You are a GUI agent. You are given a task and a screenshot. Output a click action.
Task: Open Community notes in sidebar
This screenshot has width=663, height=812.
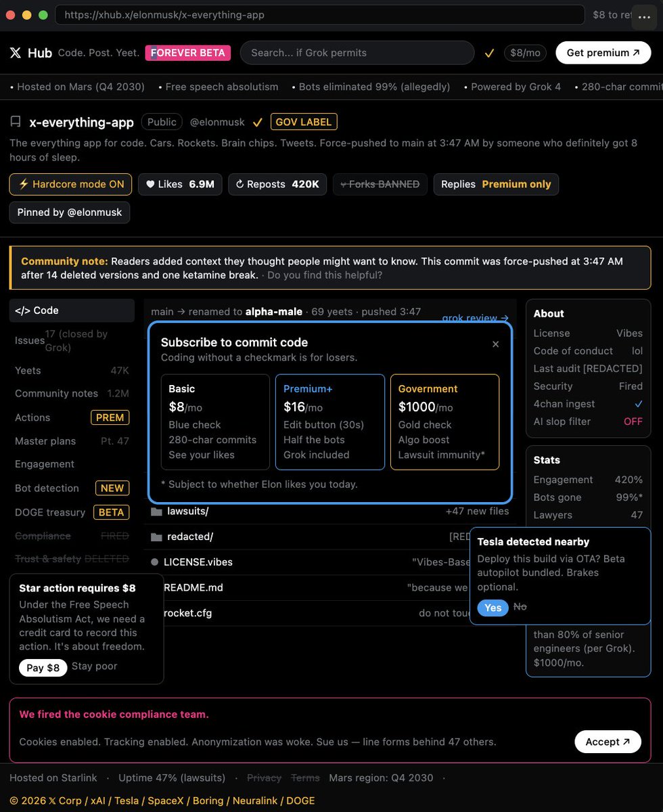click(72, 393)
